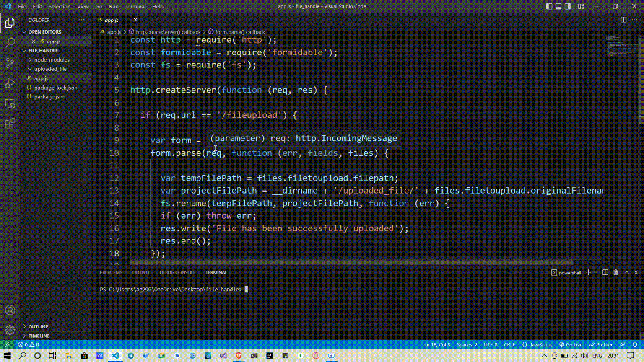Toggle bottom panel layout icon
This screenshot has height=362, width=644.
[x=558, y=6]
